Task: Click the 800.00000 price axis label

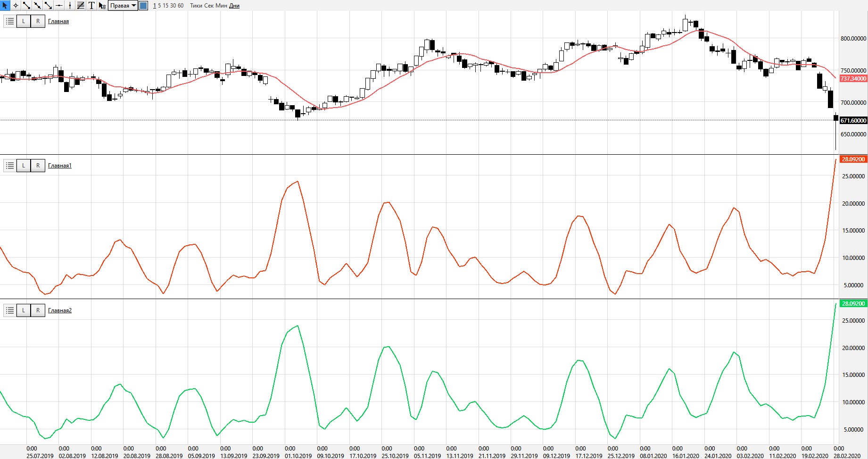Action: (853, 39)
